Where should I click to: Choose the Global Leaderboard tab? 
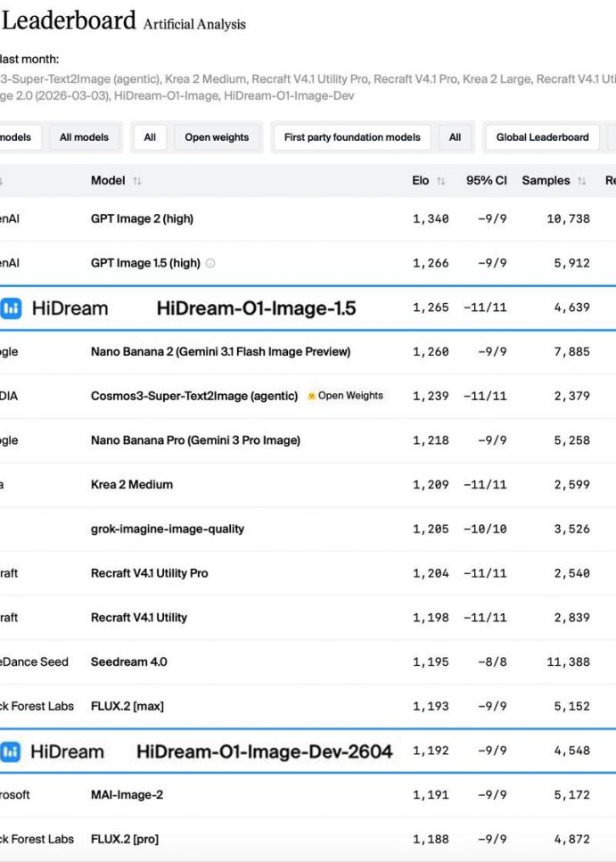point(542,137)
